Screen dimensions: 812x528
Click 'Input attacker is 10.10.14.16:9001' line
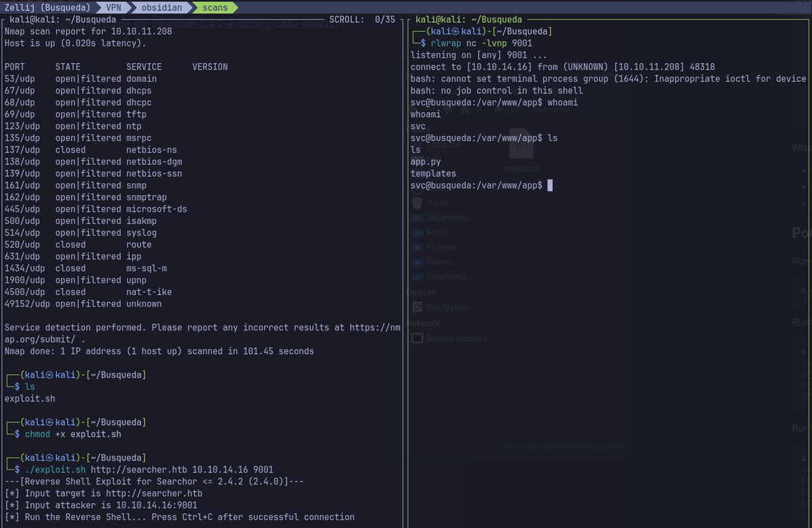click(101, 505)
